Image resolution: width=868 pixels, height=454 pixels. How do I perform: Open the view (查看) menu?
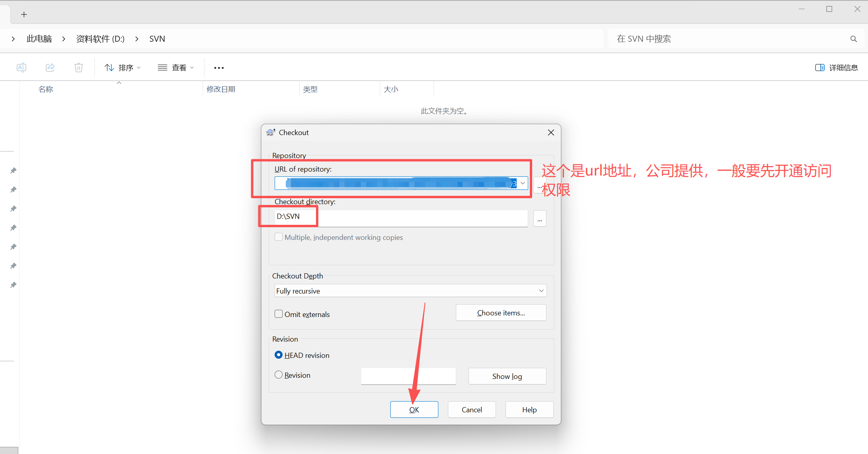pyautogui.click(x=176, y=68)
